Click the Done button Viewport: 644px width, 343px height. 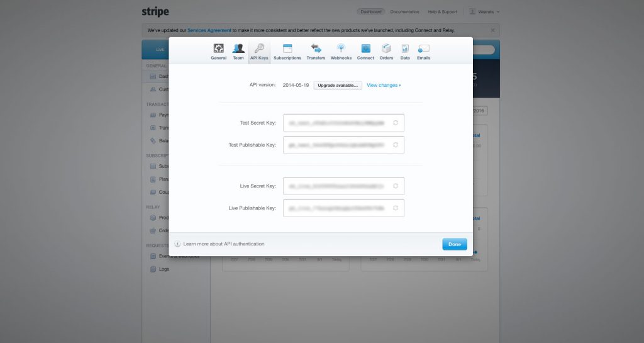[x=455, y=244]
